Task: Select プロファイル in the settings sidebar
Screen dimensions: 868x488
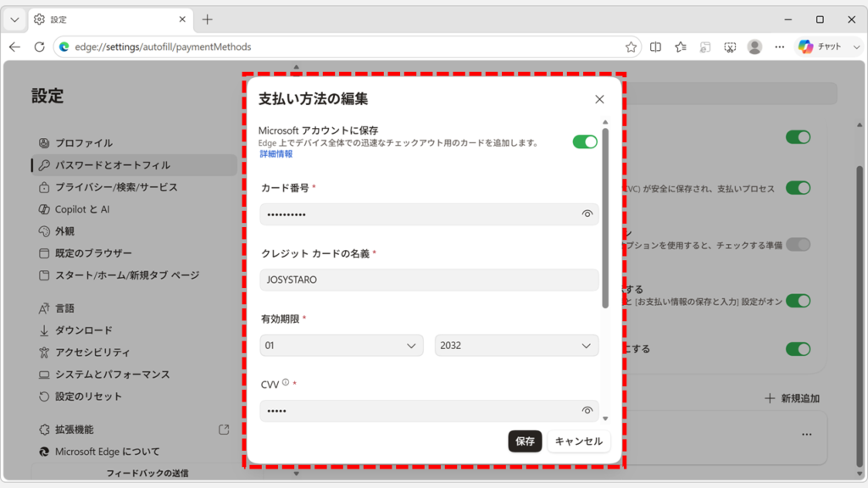Action: [135, 142]
